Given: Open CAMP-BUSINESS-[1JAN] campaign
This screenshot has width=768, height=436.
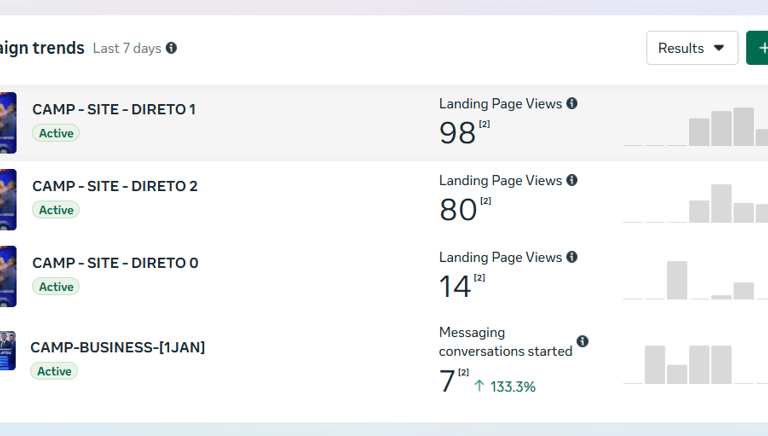Looking at the screenshot, I should (118, 347).
